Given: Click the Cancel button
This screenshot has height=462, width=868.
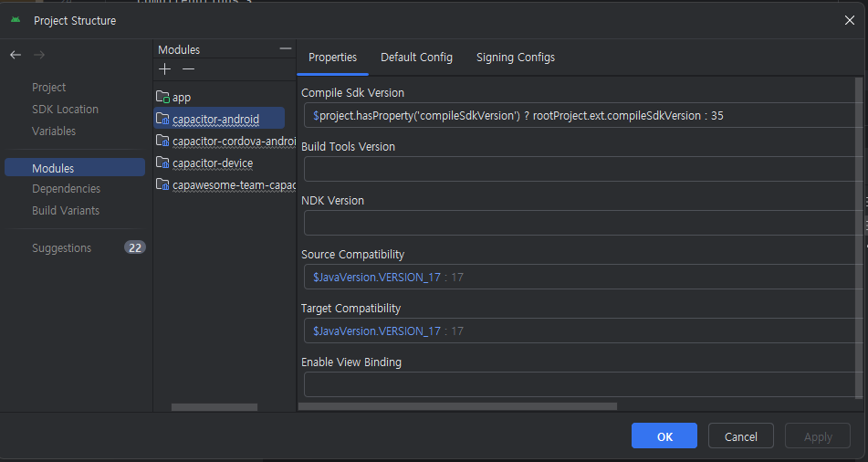Looking at the screenshot, I should [x=741, y=436].
